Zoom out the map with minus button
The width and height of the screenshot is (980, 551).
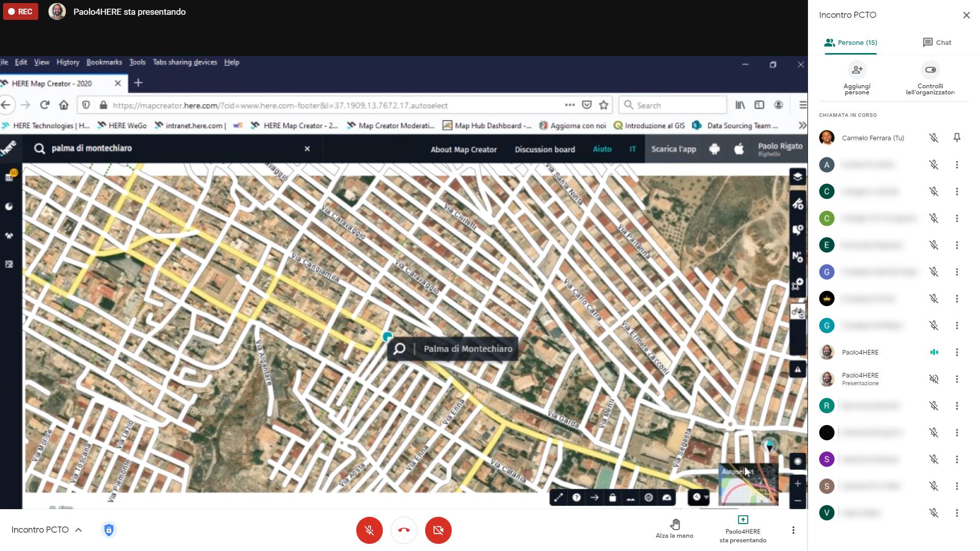797,500
